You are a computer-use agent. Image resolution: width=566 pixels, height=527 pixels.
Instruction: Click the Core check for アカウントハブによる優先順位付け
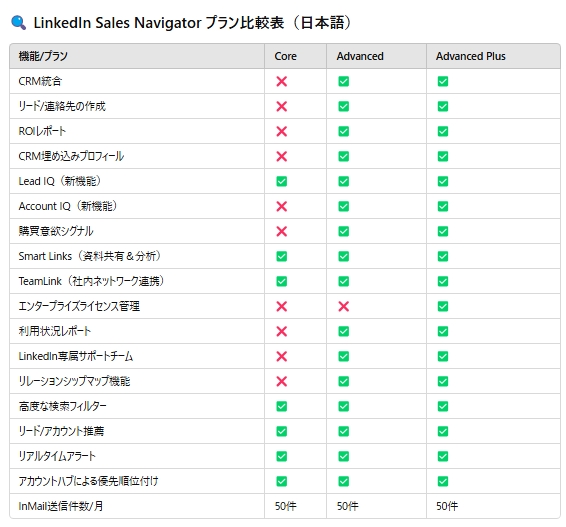pos(282,481)
